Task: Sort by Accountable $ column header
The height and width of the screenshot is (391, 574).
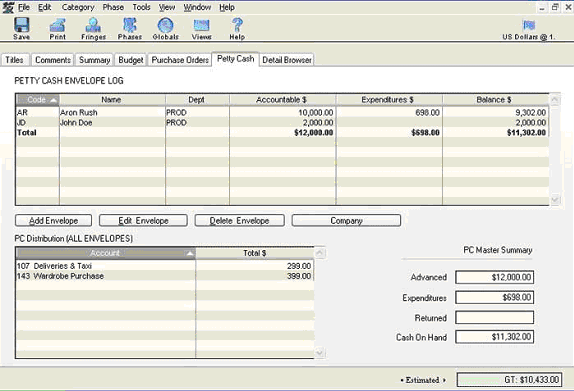Action: [282, 100]
